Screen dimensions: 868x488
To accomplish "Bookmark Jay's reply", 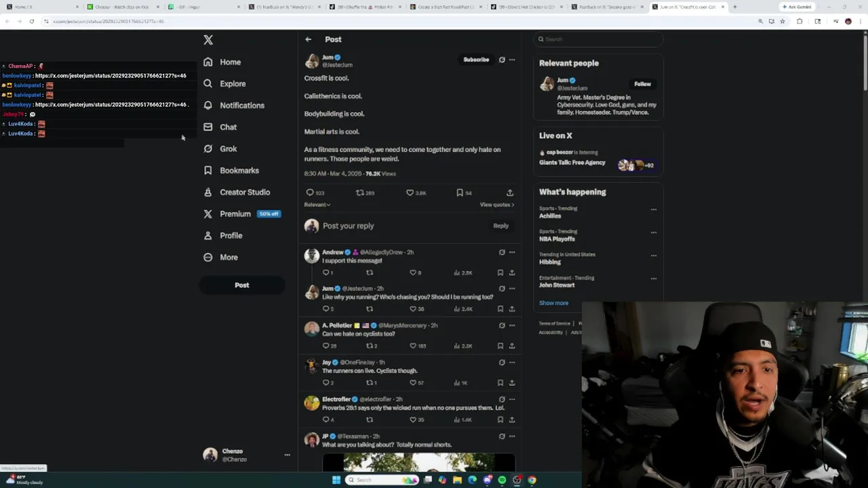I will (500, 383).
